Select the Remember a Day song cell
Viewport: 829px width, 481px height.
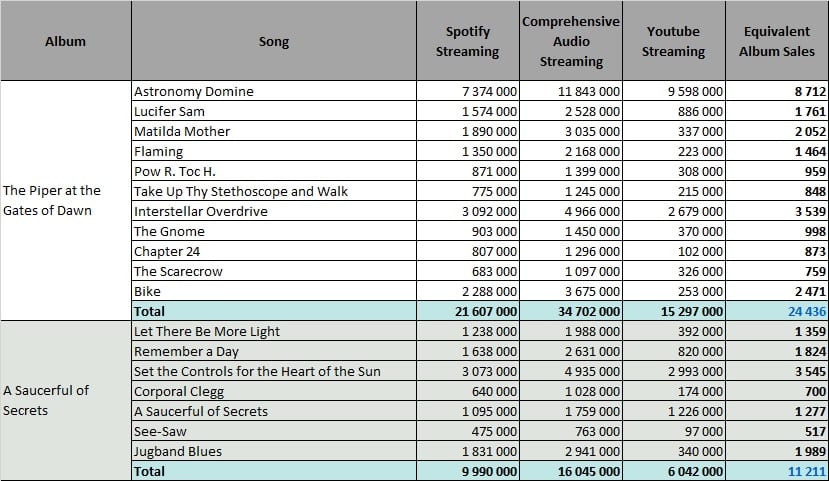click(274, 352)
